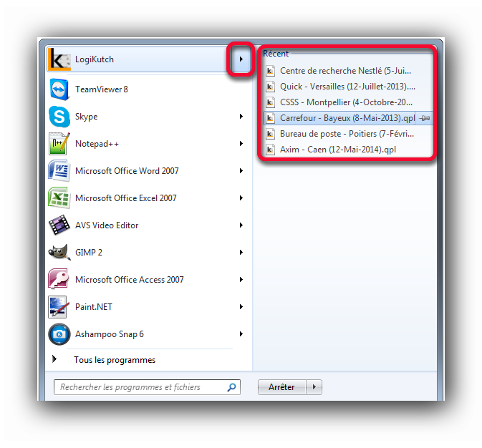Launch the Ashampoo Snap 6 icon
This screenshot has height=448, width=482.
pyautogui.click(x=59, y=334)
